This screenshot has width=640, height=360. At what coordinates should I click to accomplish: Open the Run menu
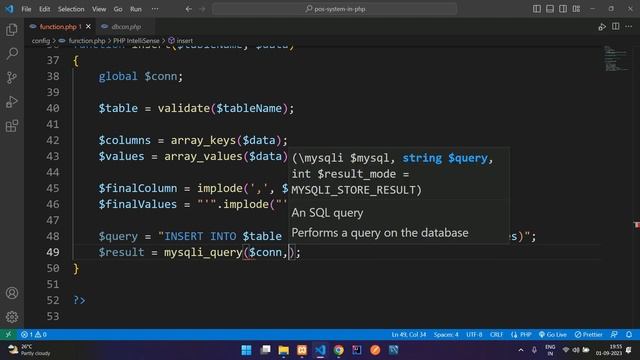tap(136, 9)
